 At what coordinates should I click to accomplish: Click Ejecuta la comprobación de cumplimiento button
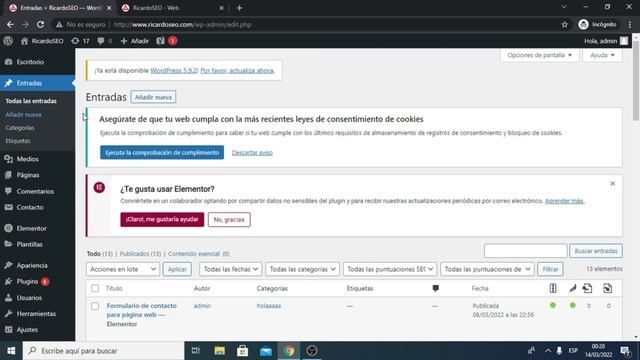coord(162,152)
